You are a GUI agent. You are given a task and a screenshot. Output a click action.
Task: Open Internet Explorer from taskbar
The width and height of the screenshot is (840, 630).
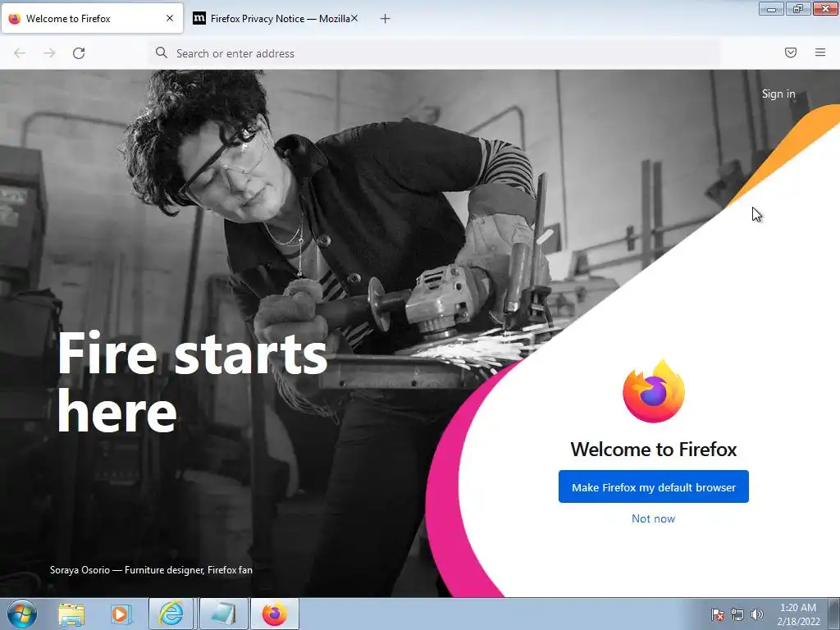[x=171, y=614]
